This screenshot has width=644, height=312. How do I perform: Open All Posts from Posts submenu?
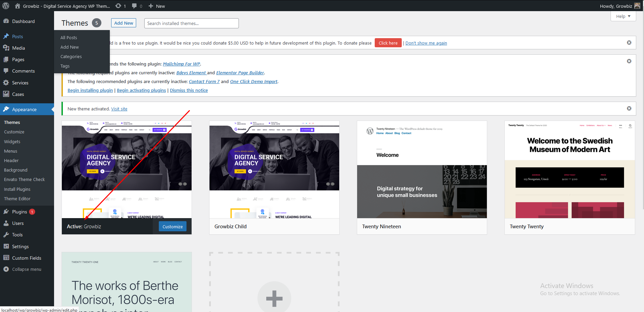point(69,37)
